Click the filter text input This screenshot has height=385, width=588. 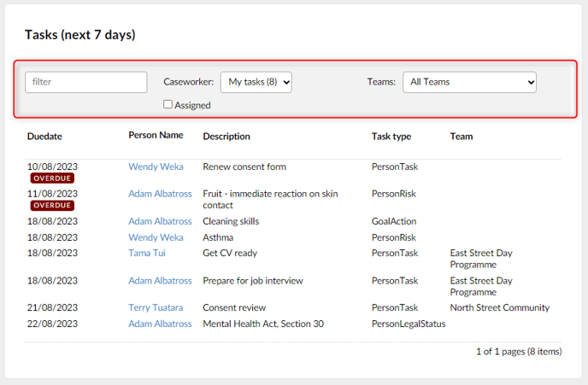pyautogui.click(x=85, y=82)
